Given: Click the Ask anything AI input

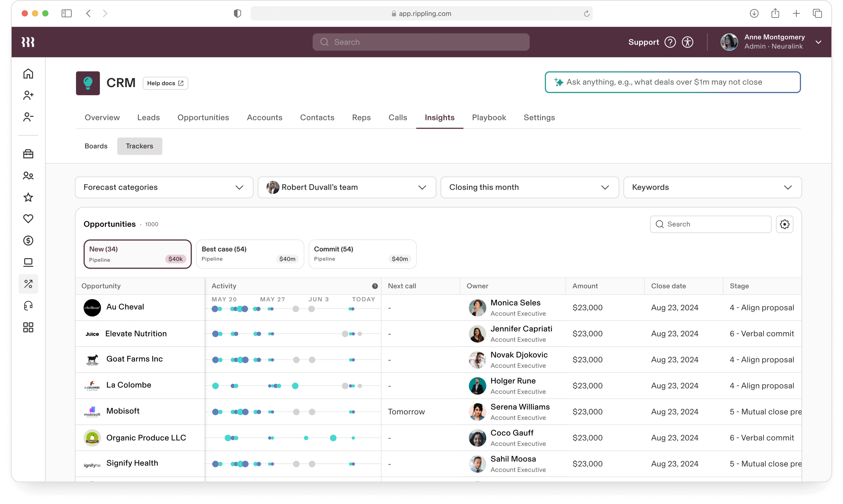Looking at the screenshot, I should 673,82.
